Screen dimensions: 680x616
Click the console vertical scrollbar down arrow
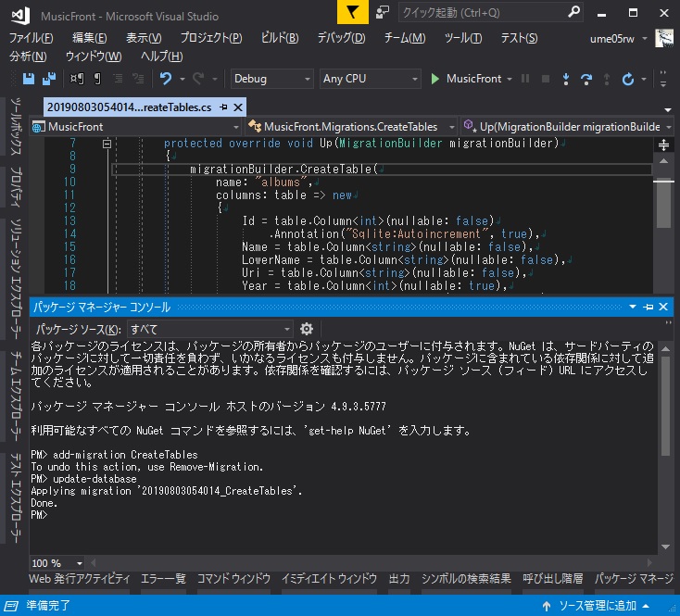(665, 547)
